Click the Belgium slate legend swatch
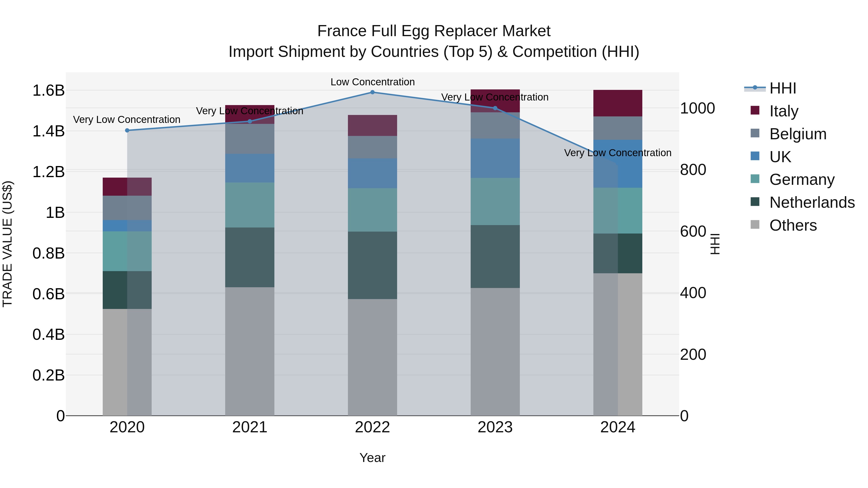868x488 pixels. (755, 133)
